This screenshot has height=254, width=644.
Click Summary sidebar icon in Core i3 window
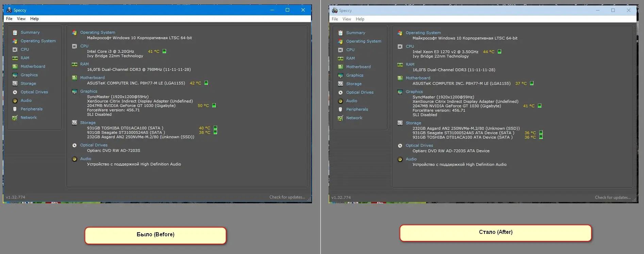coord(15,33)
